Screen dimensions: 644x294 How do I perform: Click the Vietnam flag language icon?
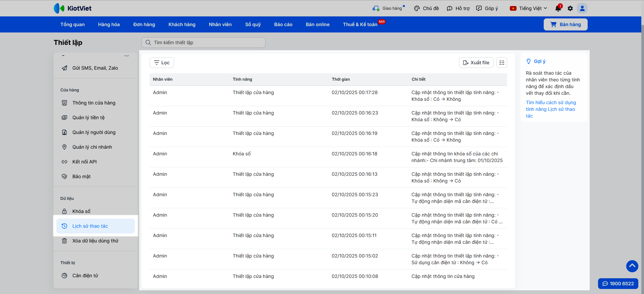pos(513,8)
